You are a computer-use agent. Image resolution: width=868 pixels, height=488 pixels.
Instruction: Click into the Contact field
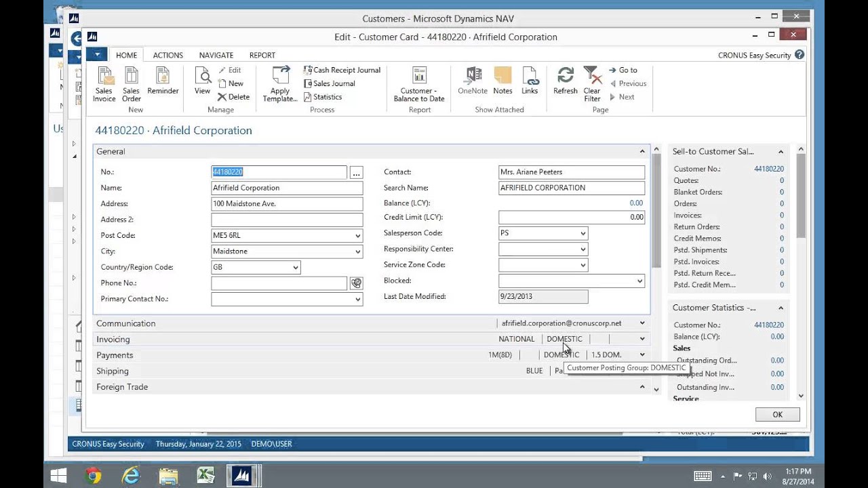point(572,172)
